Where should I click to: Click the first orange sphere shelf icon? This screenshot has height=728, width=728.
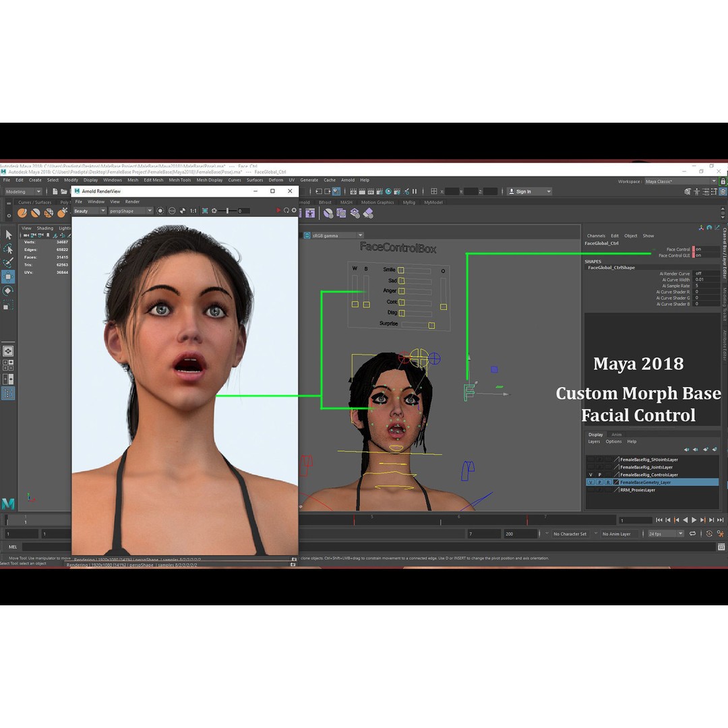pos(22,213)
